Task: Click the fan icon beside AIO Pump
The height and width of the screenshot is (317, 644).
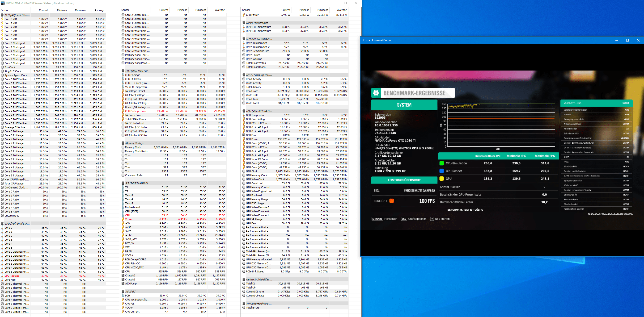Action: [x=123, y=284]
